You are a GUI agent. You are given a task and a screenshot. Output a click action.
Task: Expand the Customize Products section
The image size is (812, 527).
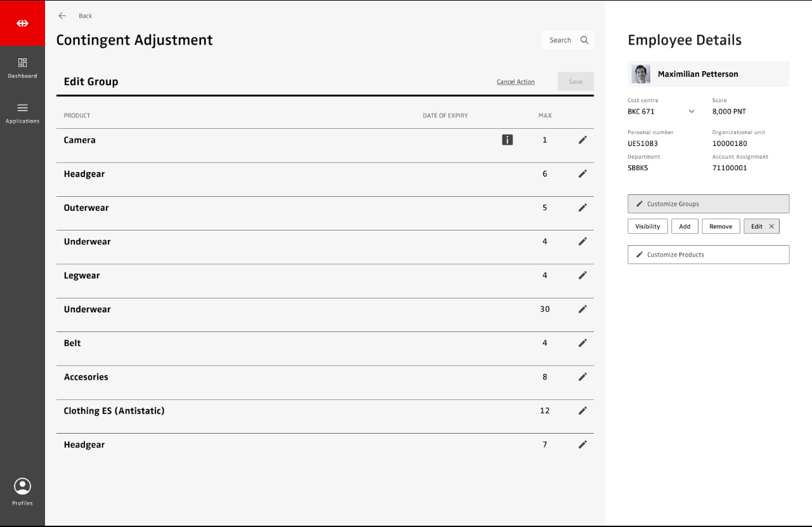(x=708, y=255)
